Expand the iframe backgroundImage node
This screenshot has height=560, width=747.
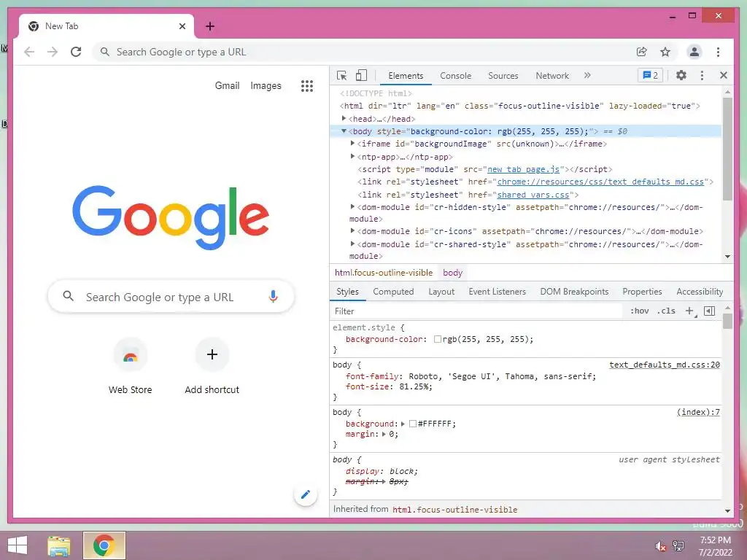point(352,144)
